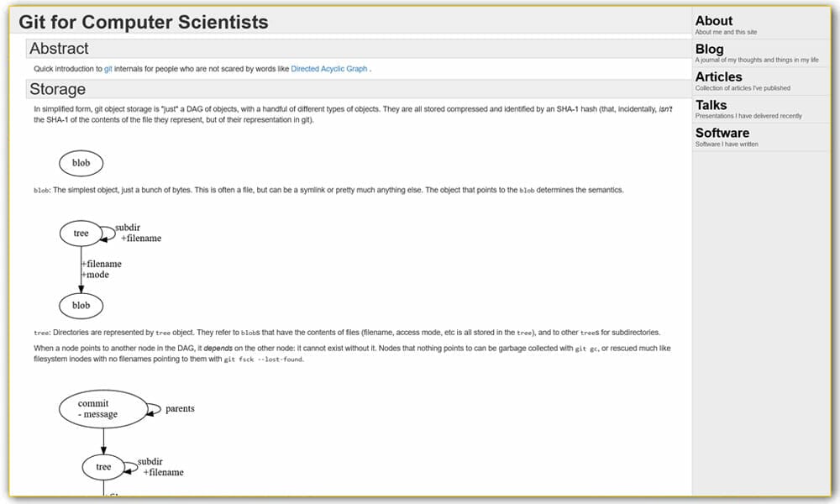Screen dimensions: 840x504
Task: Click the Abstract section heading
Action: pos(59,49)
